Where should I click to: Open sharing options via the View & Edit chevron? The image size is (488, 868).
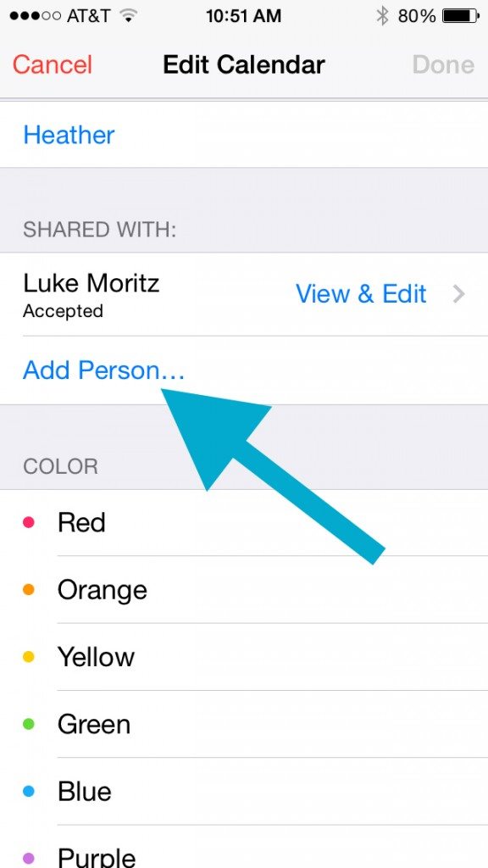click(458, 294)
